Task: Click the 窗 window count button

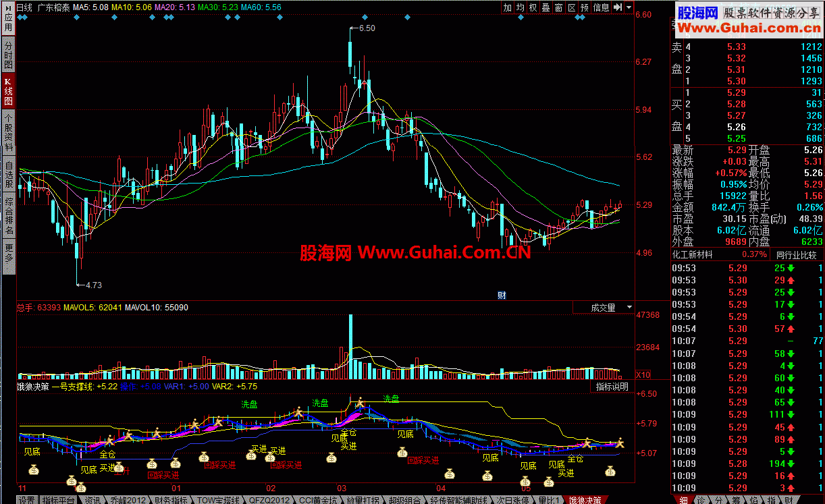Action: click(x=559, y=7)
